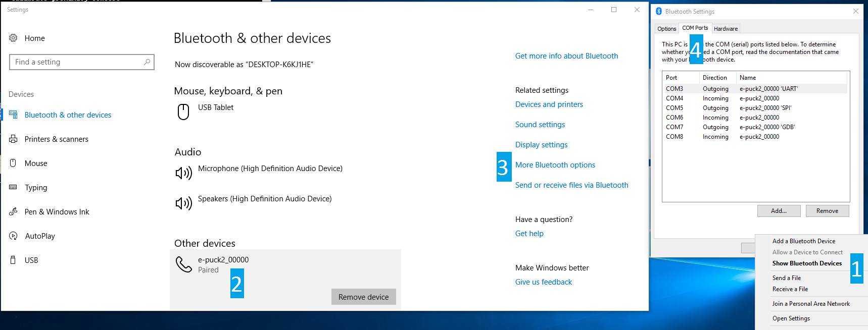This screenshot has width=868, height=330.
Task: Click the Typing keyboard icon
Action: (13, 187)
